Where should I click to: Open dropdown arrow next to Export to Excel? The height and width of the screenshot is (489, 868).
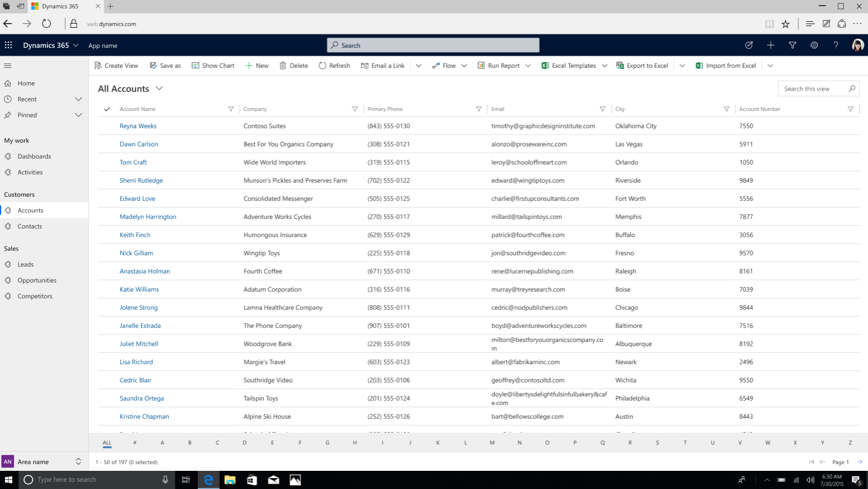coord(682,65)
